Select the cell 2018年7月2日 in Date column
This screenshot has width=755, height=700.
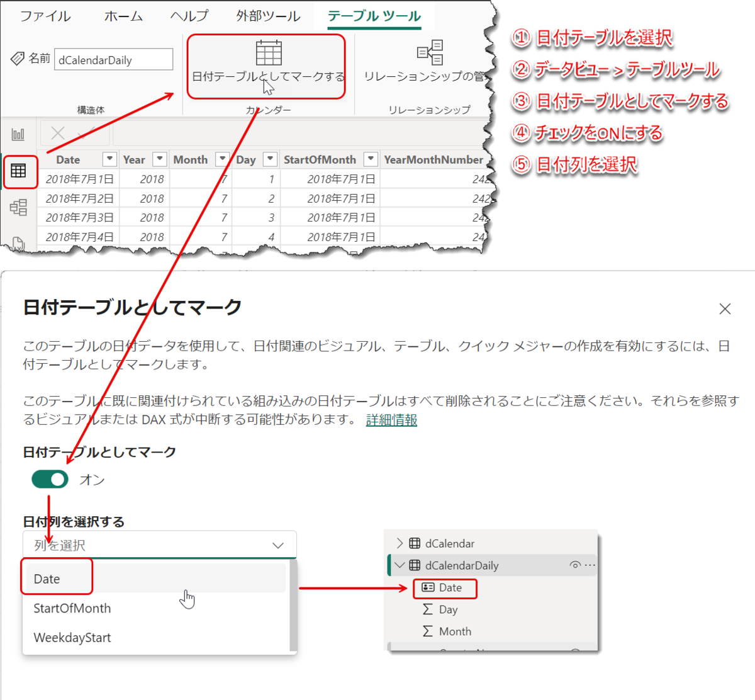pos(80,198)
